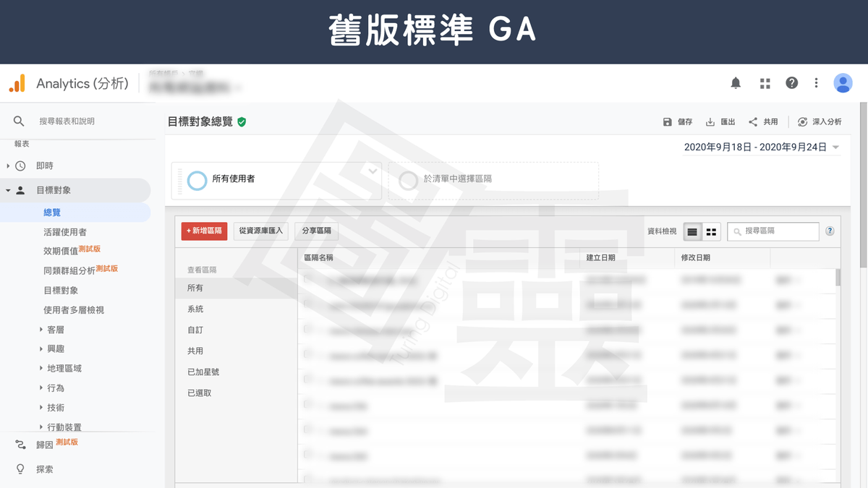This screenshot has height=488, width=868.
Task: Open 探索 in the sidebar
Action: [45, 469]
